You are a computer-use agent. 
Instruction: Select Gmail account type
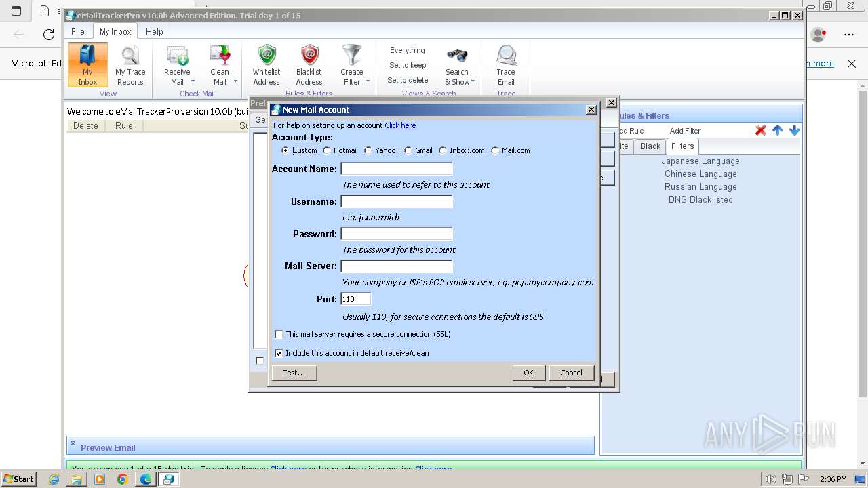click(x=408, y=150)
